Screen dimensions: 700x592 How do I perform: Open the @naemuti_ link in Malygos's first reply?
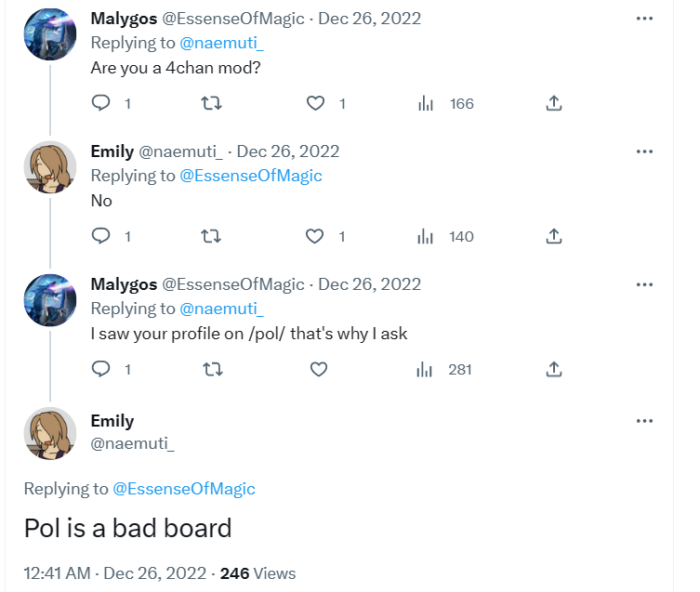pos(221,43)
